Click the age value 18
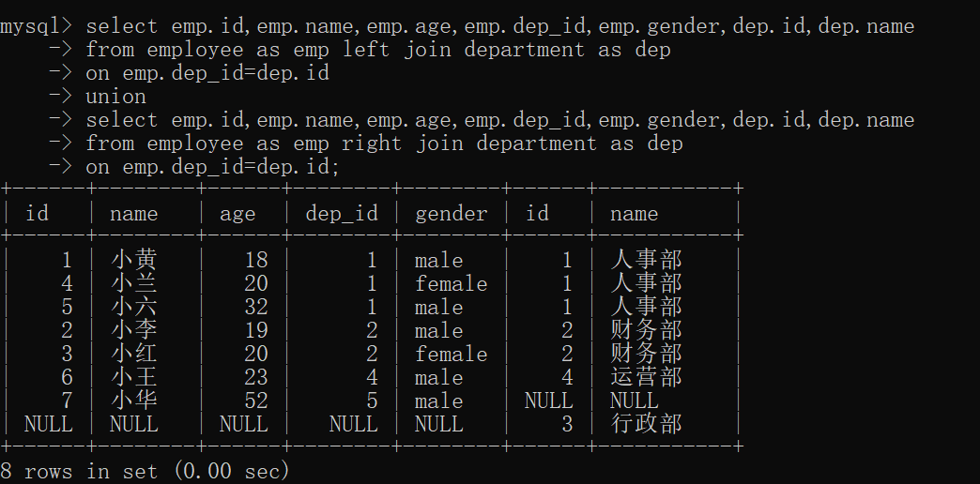The image size is (980, 484). pos(256,260)
